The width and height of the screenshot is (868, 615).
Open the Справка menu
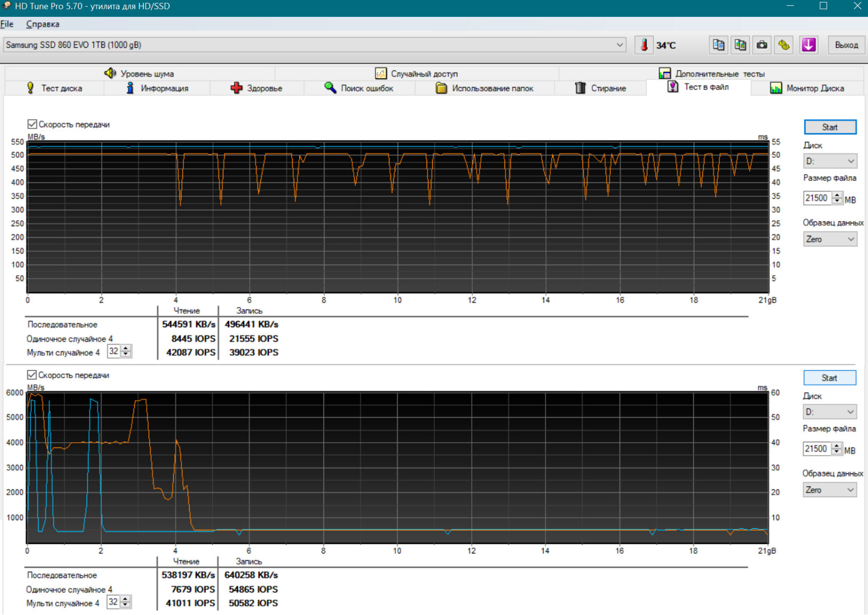click(43, 24)
